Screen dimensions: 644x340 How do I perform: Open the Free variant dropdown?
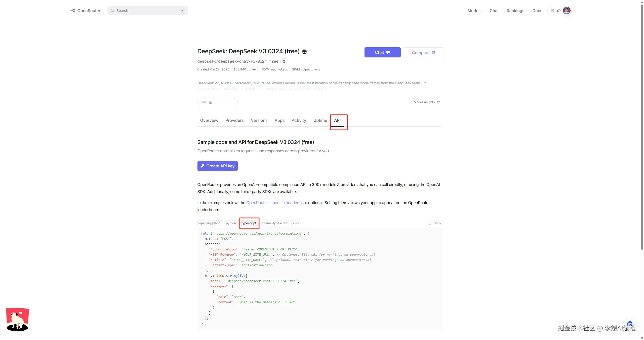click(x=217, y=102)
